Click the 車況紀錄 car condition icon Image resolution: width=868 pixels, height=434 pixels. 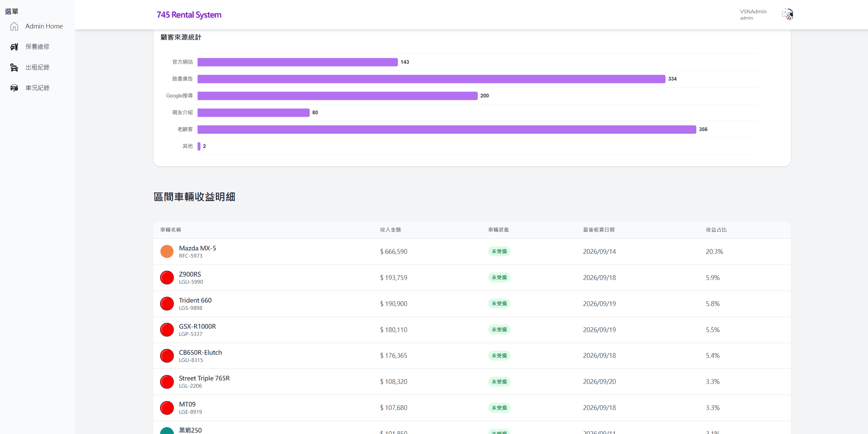click(x=14, y=88)
